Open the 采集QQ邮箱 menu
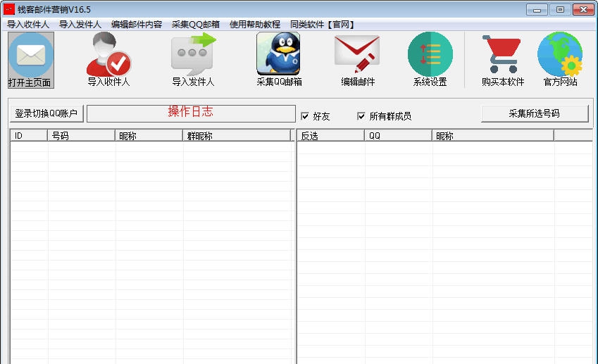This screenshot has width=598, height=364. (196, 25)
